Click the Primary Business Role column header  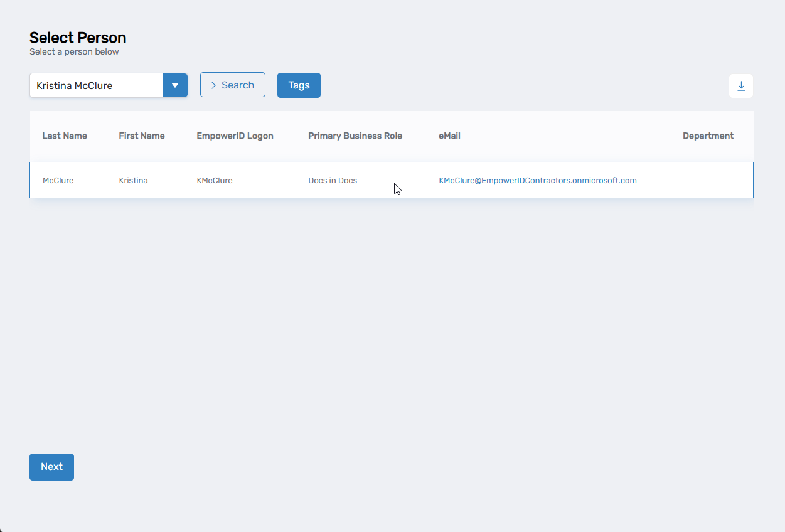tap(355, 136)
